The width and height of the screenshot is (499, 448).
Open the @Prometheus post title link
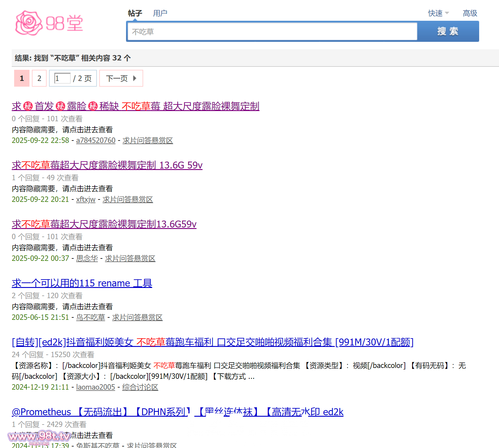click(177, 412)
